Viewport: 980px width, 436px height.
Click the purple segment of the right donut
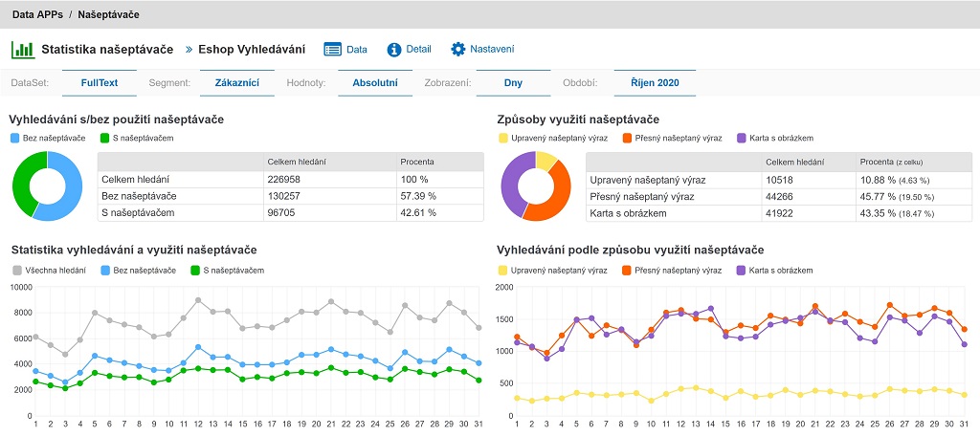click(510, 185)
